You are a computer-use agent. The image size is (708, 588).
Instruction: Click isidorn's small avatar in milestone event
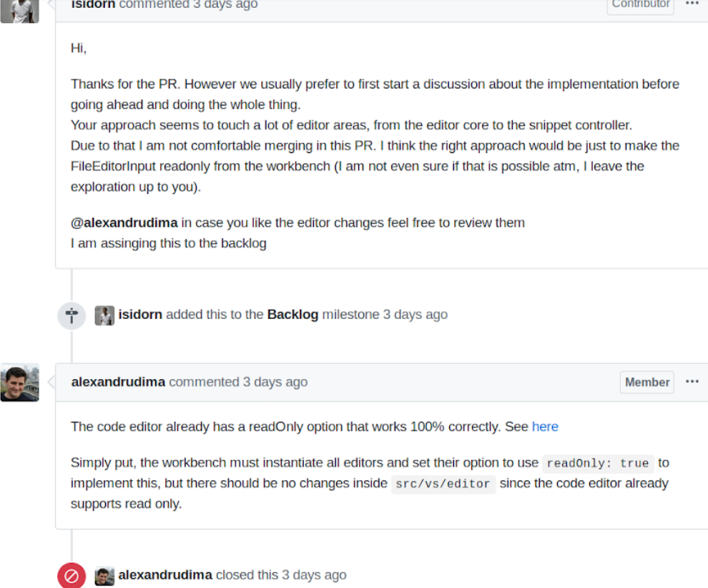click(104, 315)
